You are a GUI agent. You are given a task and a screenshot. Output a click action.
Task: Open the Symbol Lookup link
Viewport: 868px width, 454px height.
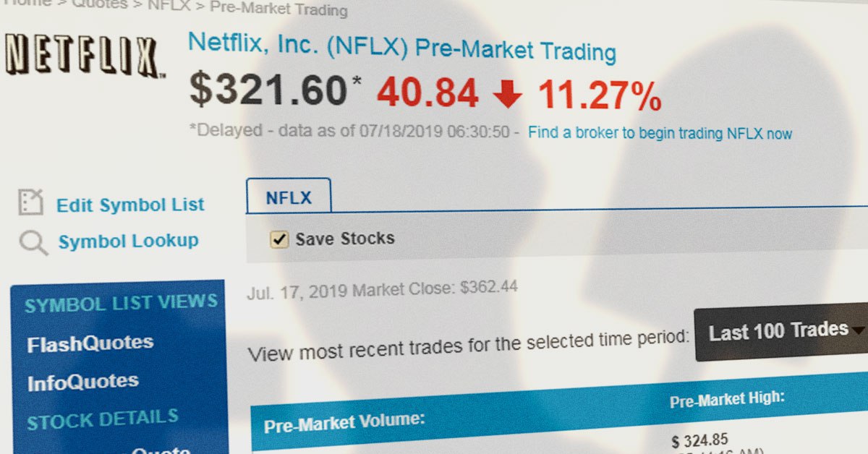coord(128,241)
